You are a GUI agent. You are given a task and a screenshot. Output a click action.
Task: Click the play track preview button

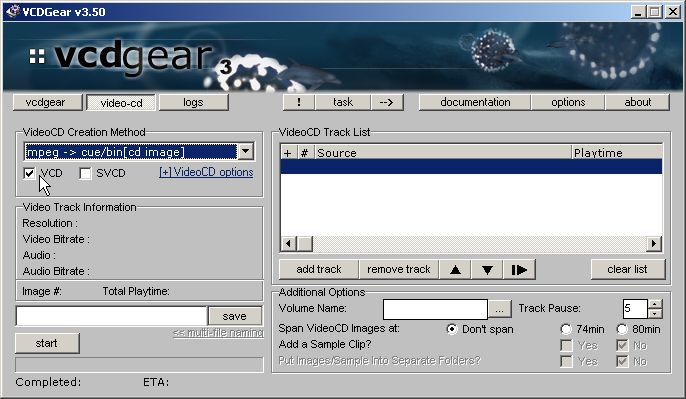(519, 270)
